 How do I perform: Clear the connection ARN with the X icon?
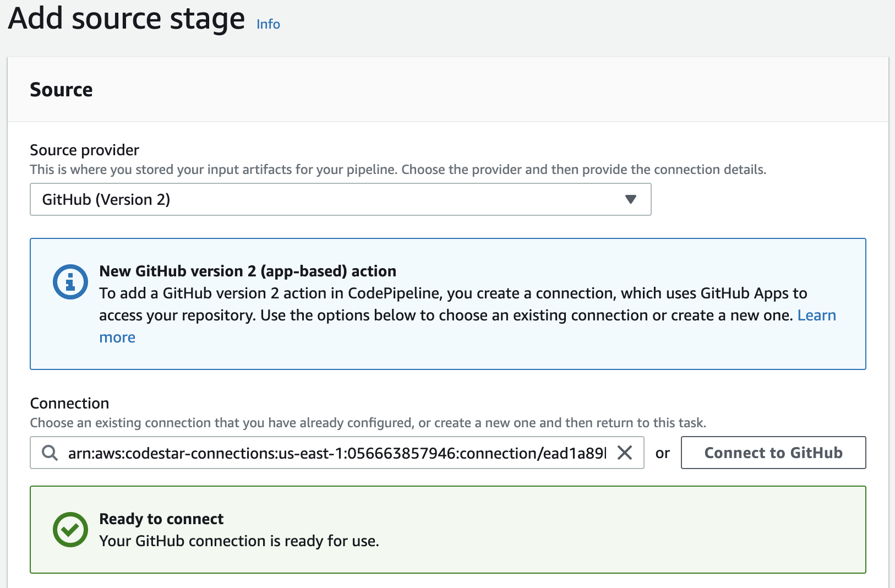pyautogui.click(x=625, y=453)
